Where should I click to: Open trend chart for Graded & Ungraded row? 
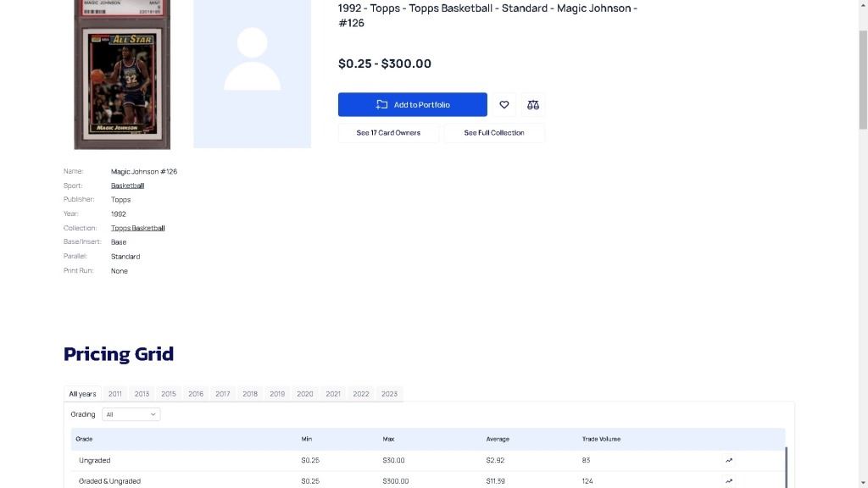[728, 481]
